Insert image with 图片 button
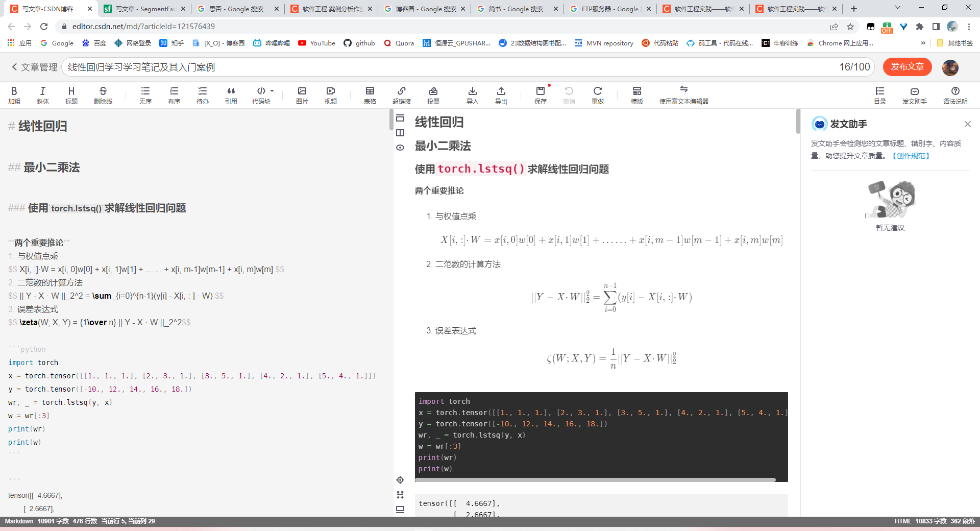The image size is (980, 531). pyautogui.click(x=302, y=95)
